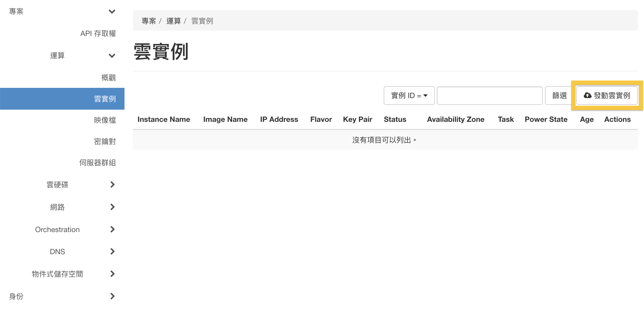
Task: Click the 專案 breadcrumb link
Action: [149, 21]
